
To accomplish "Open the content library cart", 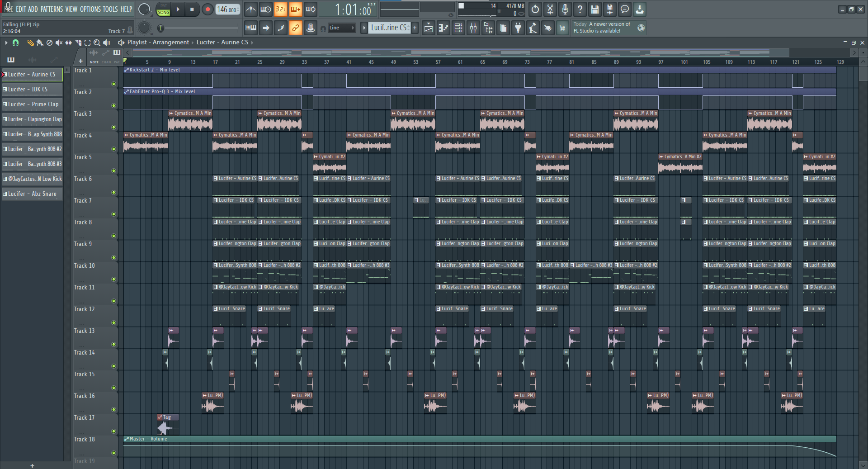I will click(x=562, y=28).
